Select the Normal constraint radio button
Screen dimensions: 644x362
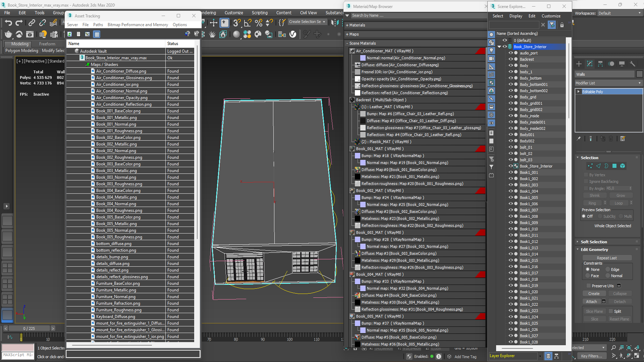(x=607, y=276)
